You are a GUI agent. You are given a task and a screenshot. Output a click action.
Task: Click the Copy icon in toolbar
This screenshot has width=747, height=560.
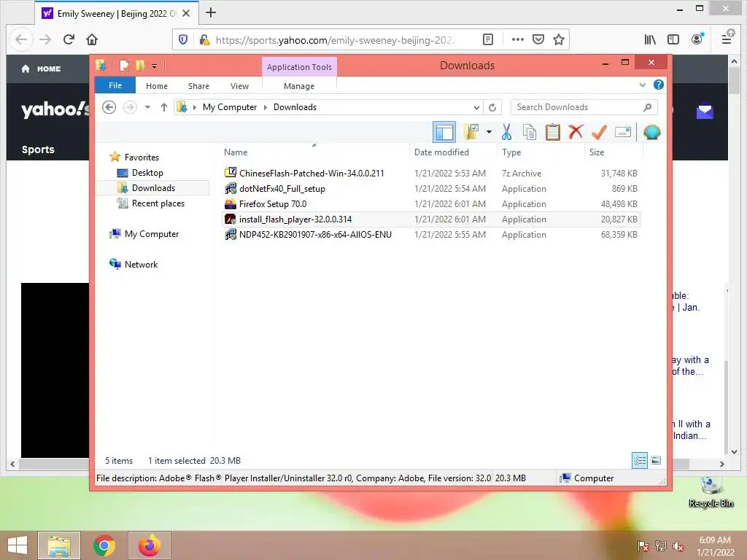pos(530,132)
